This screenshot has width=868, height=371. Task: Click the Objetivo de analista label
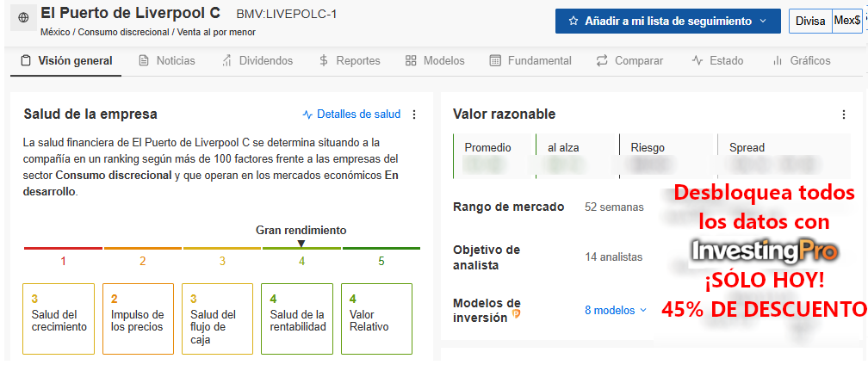tap(487, 257)
